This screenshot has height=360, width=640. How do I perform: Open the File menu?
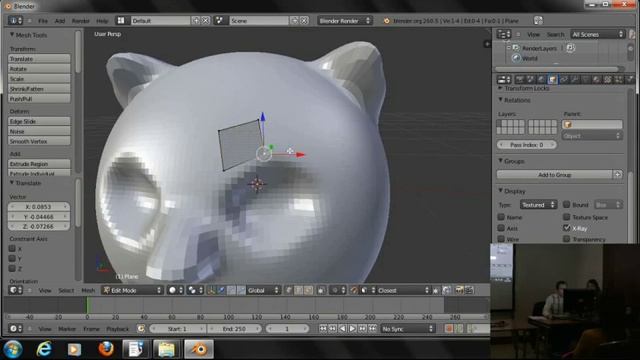43,21
